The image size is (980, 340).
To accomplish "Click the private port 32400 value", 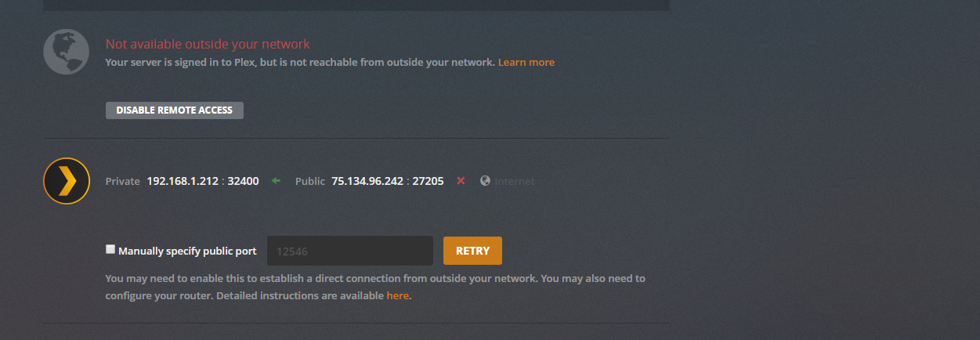I will (243, 181).
